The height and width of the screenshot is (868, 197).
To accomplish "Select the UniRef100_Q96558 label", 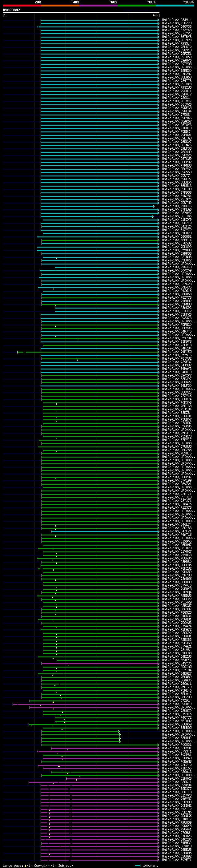I will click(x=176, y=172).
